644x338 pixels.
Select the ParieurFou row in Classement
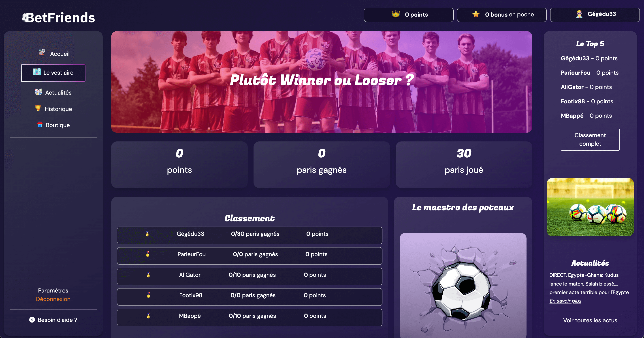(249, 256)
